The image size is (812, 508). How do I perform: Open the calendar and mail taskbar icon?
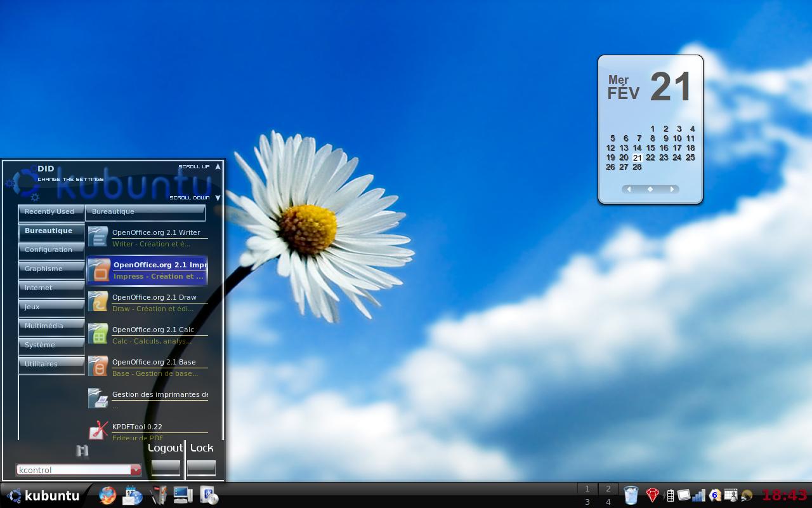[x=133, y=495]
